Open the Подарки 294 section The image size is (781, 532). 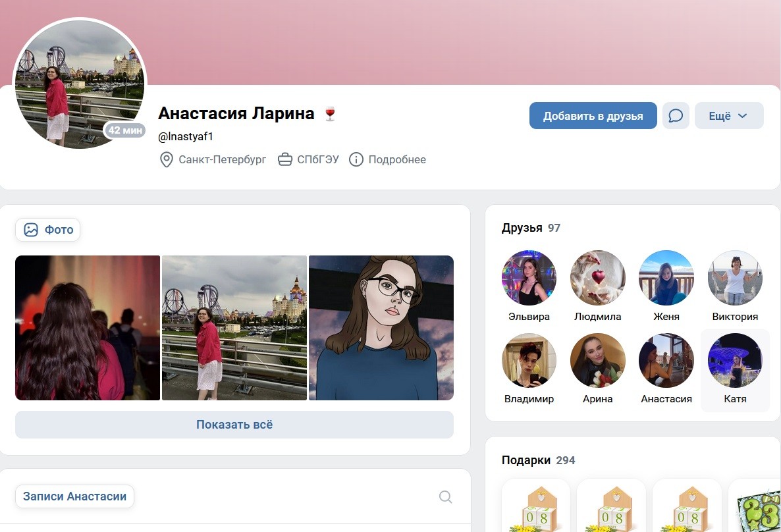pos(538,460)
